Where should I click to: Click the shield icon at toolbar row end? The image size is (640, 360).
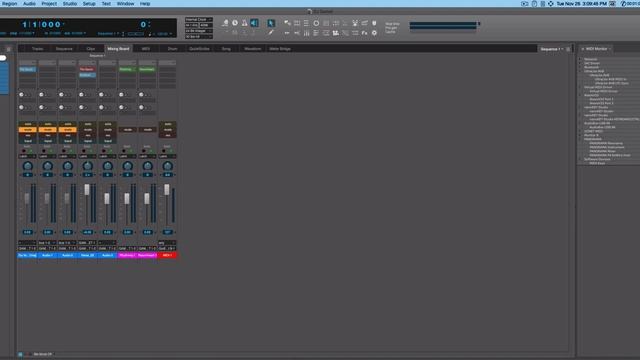point(374,23)
